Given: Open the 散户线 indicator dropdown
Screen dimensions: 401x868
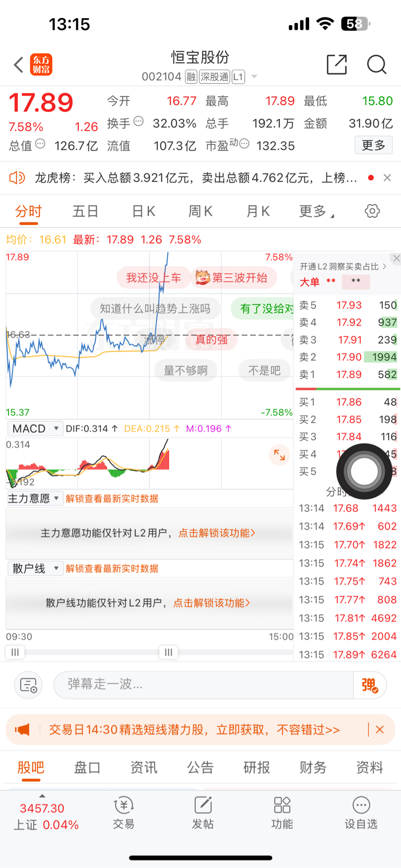Looking at the screenshot, I should (x=35, y=569).
